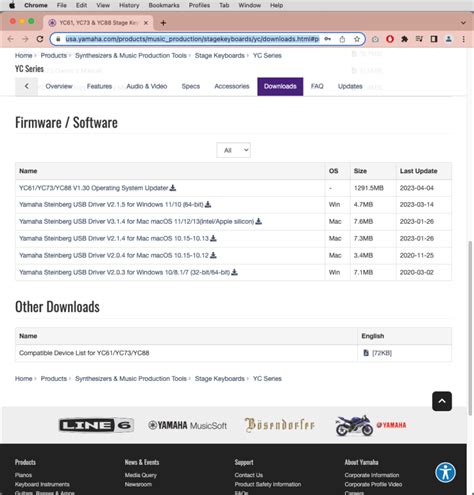Go back with browser back arrow
Image resolution: width=474 pixels, height=495 pixels.
pos(10,39)
